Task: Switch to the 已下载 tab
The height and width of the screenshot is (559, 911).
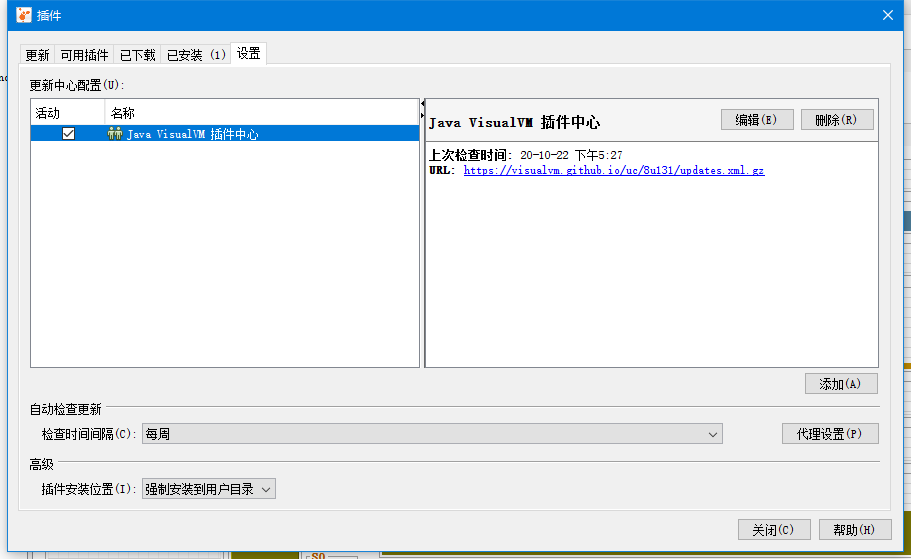Action: pyautogui.click(x=137, y=55)
